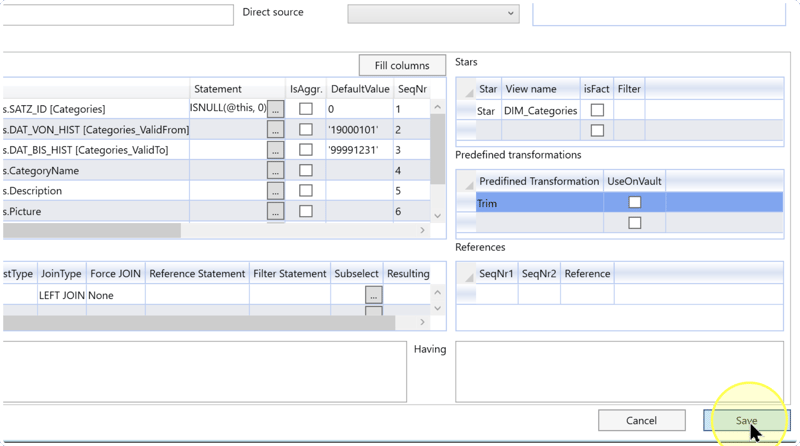Open Subselect editor in LEFT JOIN row
This screenshot has width=800, height=446.
(373, 295)
